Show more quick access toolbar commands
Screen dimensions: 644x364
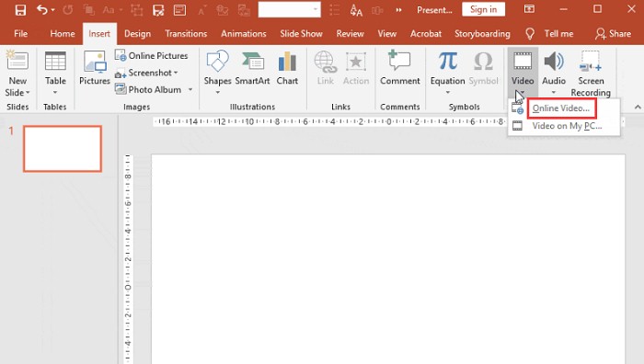point(398,10)
